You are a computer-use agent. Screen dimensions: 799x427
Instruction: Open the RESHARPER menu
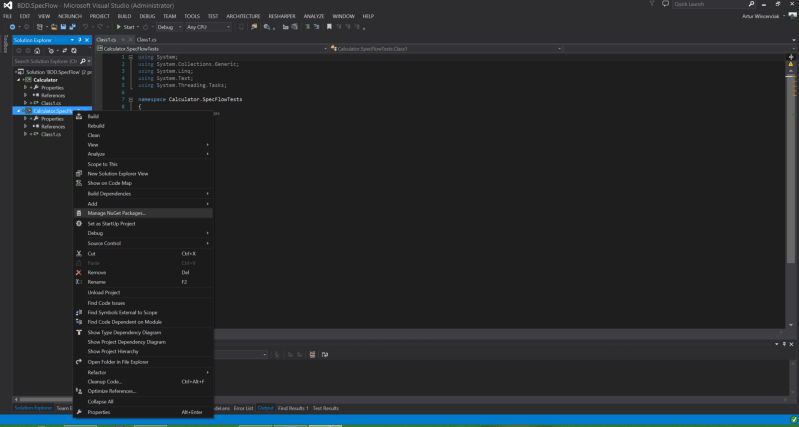pyautogui.click(x=284, y=16)
